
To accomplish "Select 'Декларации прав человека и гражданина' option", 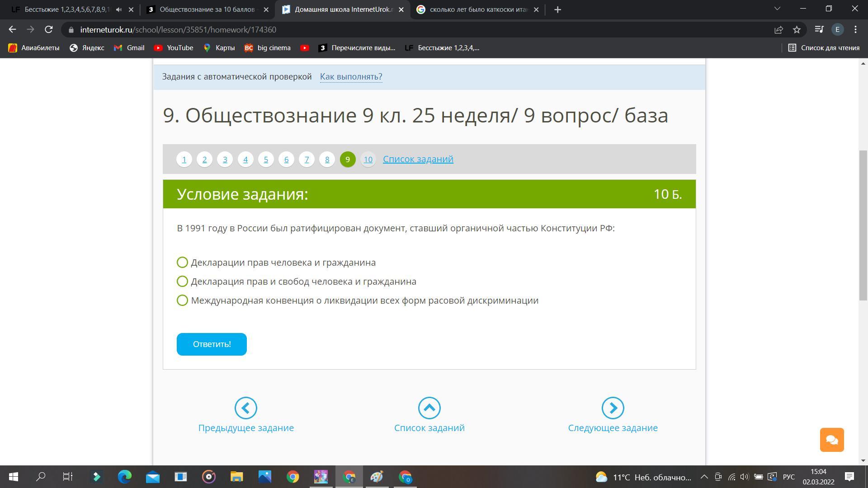I will [x=182, y=263].
